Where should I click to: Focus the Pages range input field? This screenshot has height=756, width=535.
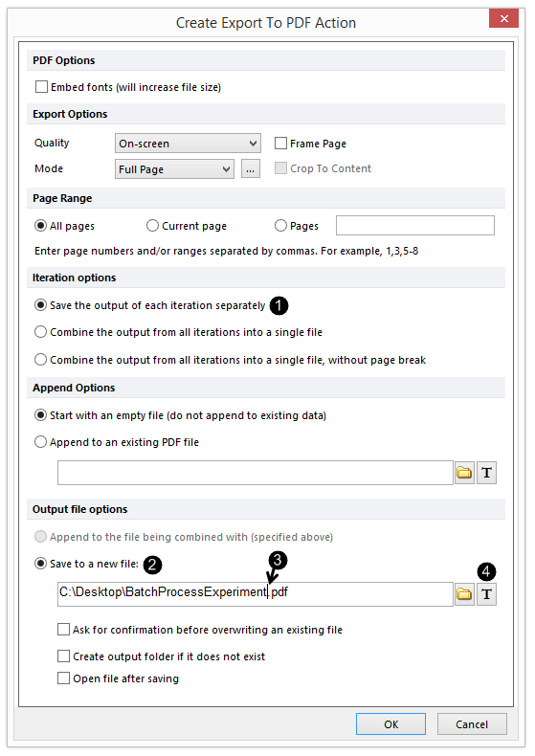coord(415,226)
